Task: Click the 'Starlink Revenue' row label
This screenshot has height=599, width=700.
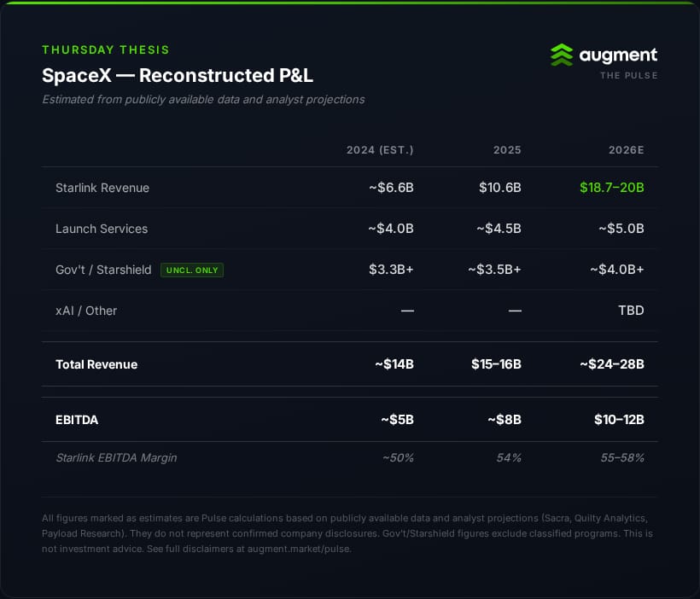Action: point(102,188)
